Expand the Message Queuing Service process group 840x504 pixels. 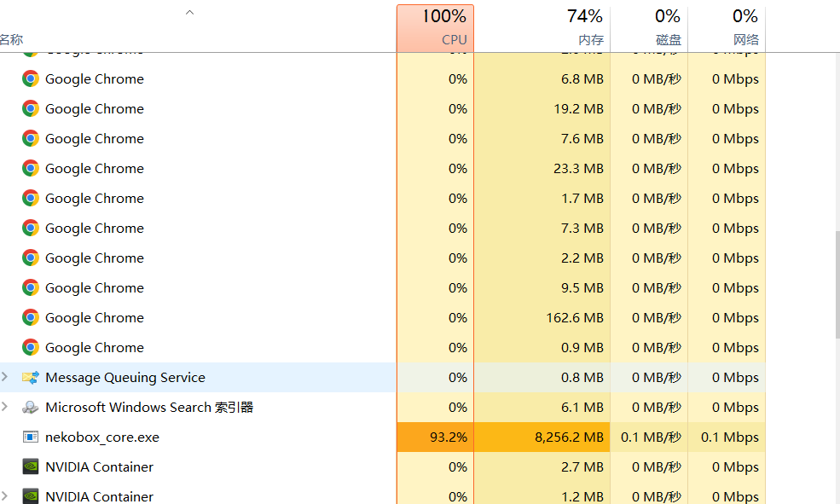5,377
